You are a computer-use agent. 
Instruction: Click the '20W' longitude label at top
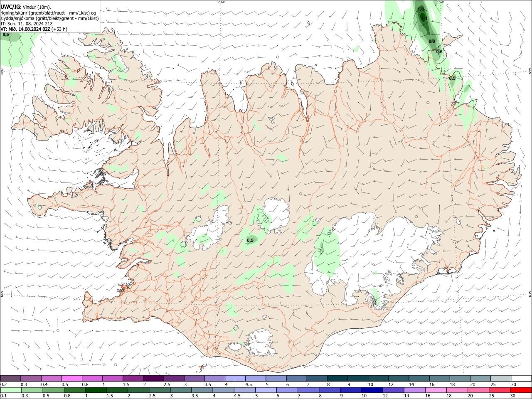(x=221, y=2)
